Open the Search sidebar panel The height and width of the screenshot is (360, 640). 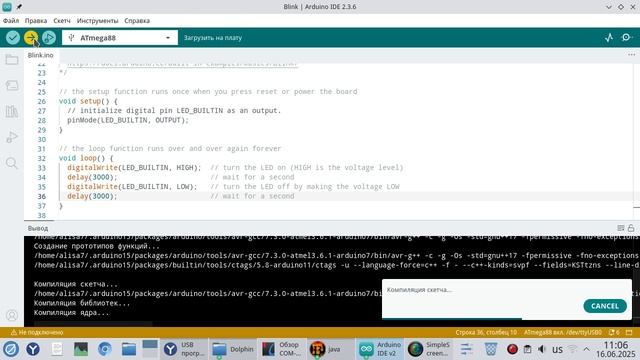pos(12,163)
